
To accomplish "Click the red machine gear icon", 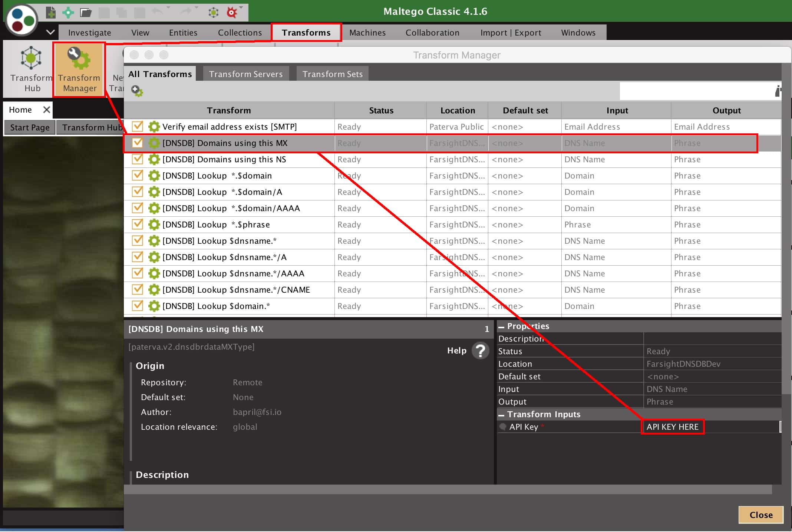I will 232,13.
